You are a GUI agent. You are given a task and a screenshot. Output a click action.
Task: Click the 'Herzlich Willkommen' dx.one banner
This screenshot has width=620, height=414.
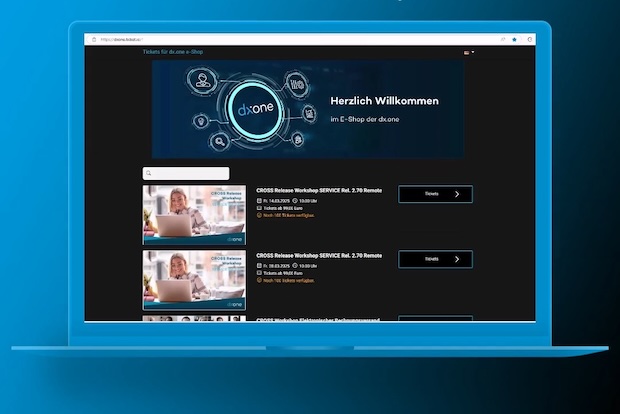click(x=308, y=108)
